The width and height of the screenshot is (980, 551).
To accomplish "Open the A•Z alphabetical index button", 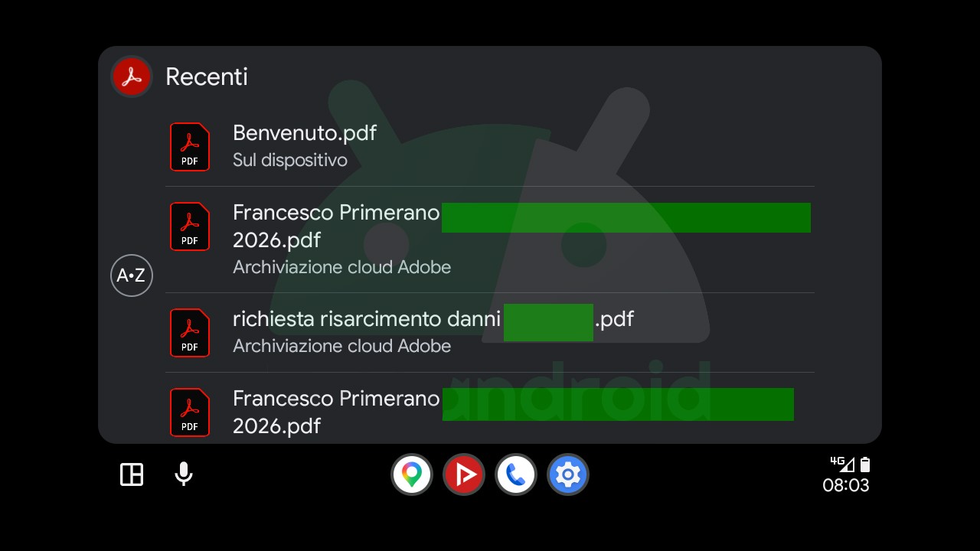I will 132,275.
